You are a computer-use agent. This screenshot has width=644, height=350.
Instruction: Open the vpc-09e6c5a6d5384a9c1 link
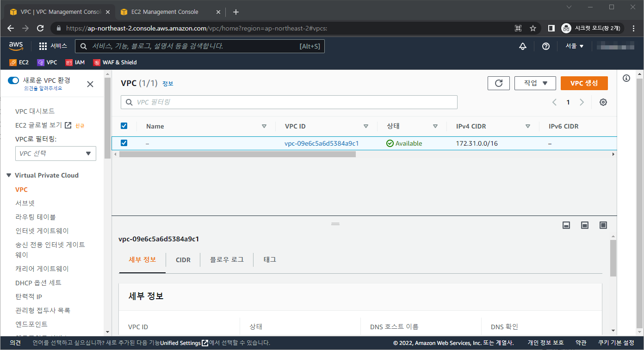tap(322, 143)
